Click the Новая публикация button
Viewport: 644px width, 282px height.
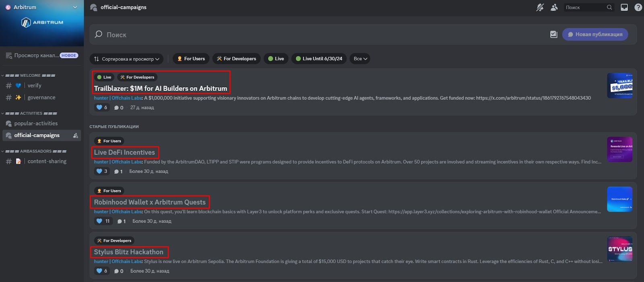(x=595, y=35)
